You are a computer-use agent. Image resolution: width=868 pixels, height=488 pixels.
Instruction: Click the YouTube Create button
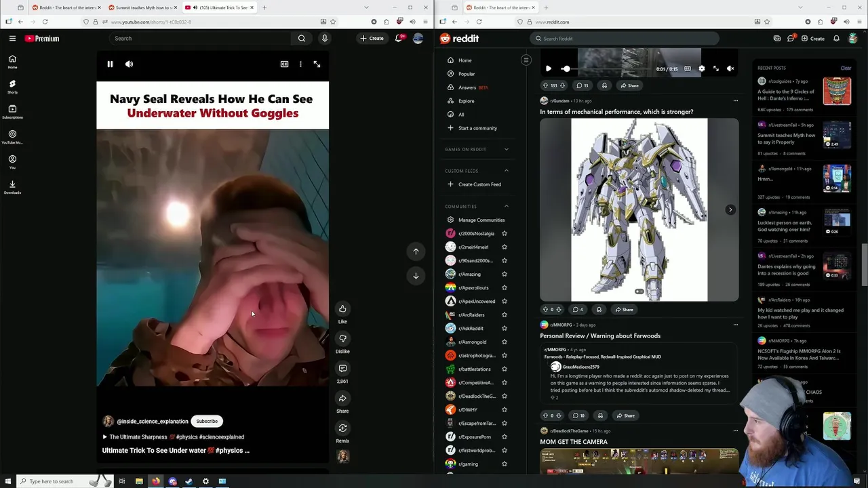coord(372,39)
